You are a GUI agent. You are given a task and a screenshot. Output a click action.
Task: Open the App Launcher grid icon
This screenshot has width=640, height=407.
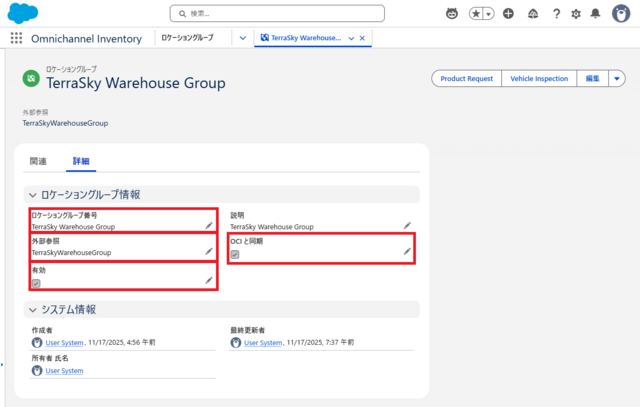click(x=16, y=37)
